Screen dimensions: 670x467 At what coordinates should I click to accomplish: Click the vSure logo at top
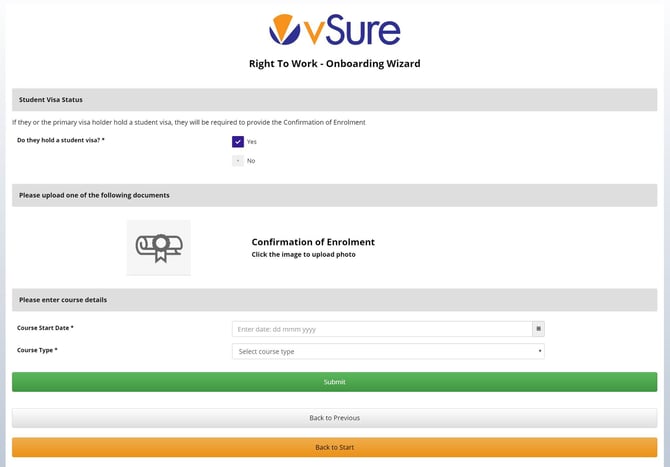pyautogui.click(x=335, y=30)
